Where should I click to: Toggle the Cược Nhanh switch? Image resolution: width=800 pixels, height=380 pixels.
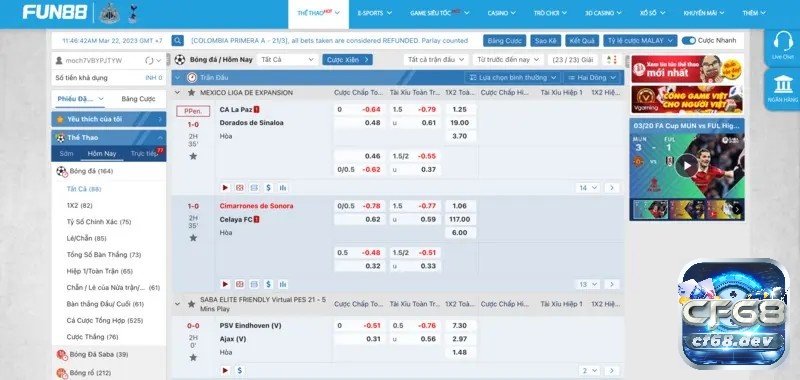(x=689, y=40)
